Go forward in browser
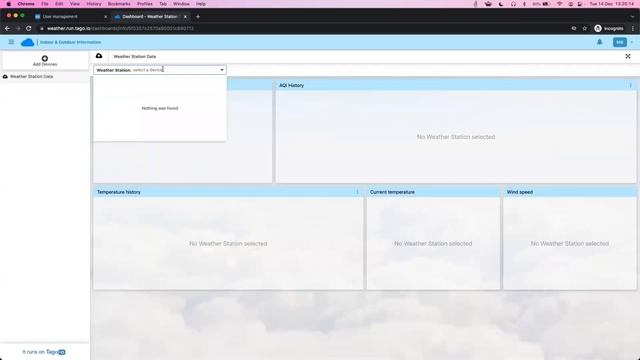The width and height of the screenshot is (640, 360). (x=18, y=28)
